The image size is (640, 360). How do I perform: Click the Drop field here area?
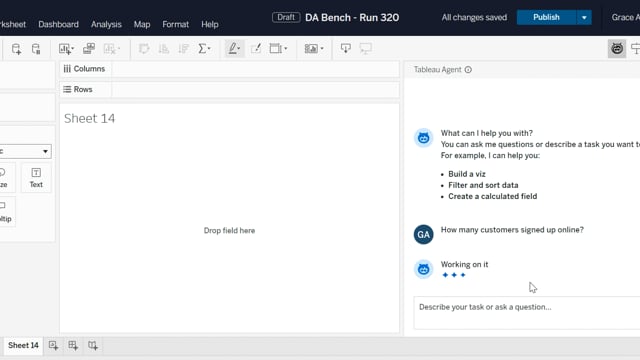(x=229, y=231)
